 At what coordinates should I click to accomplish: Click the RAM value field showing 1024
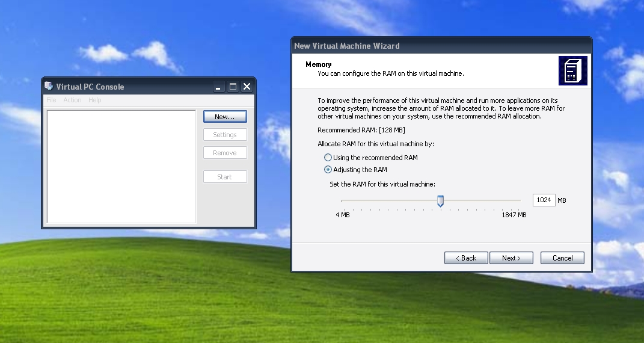click(x=544, y=200)
